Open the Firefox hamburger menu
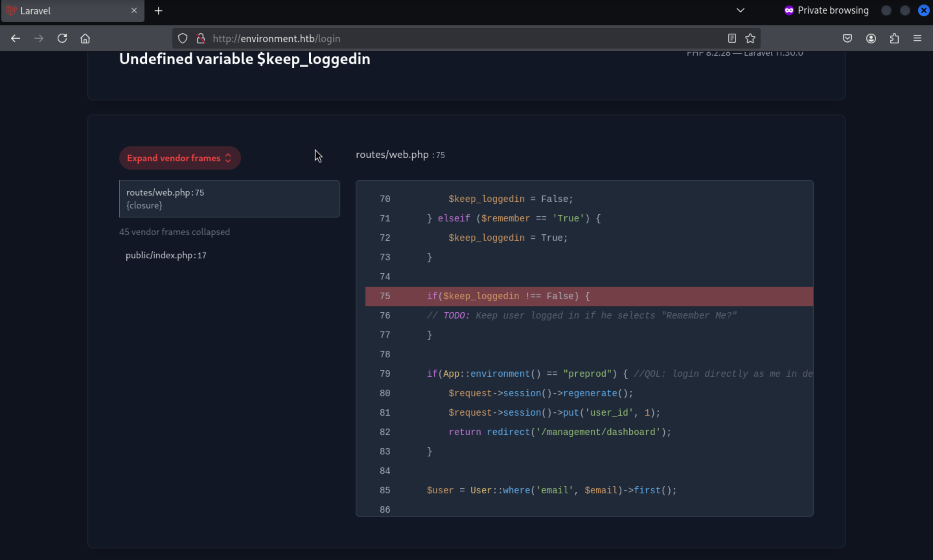The height and width of the screenshot is (560, 933). (917, 39)
